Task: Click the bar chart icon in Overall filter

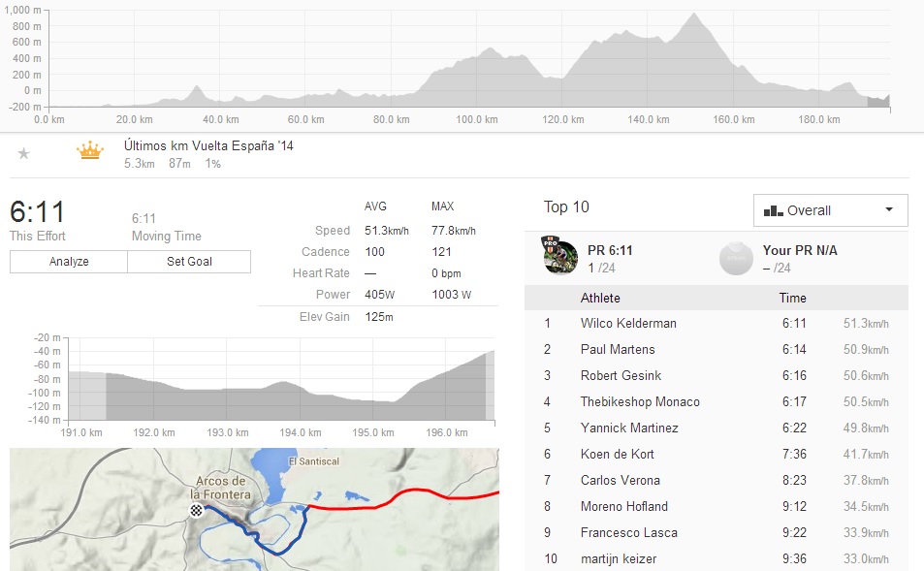Action: point(773,210)
